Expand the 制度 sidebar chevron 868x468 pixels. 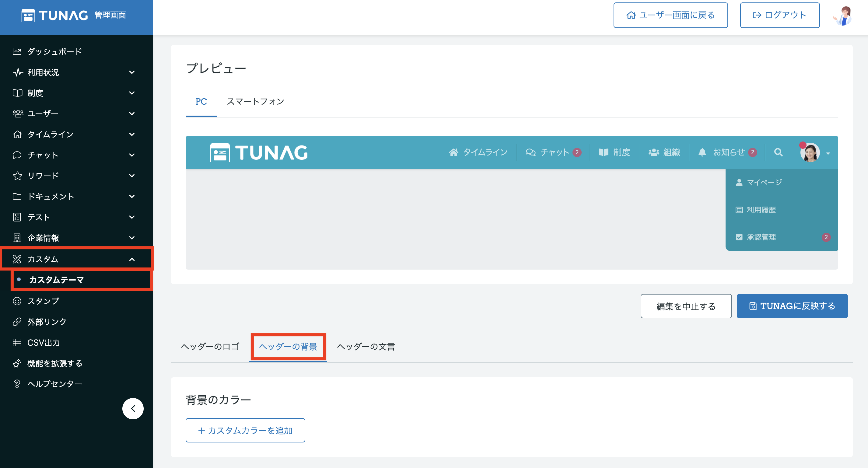[132, 93]
